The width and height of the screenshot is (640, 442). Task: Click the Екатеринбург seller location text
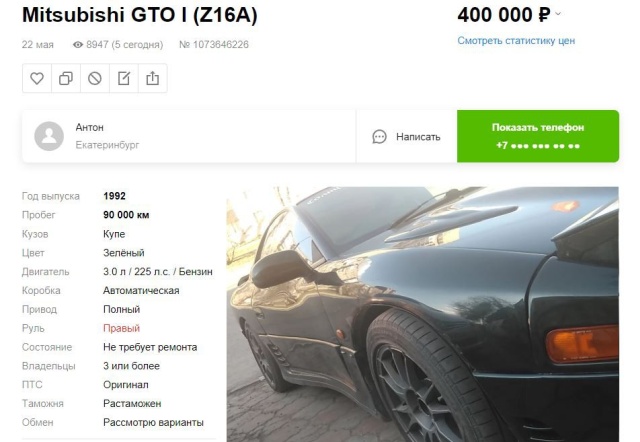point(107,145)
